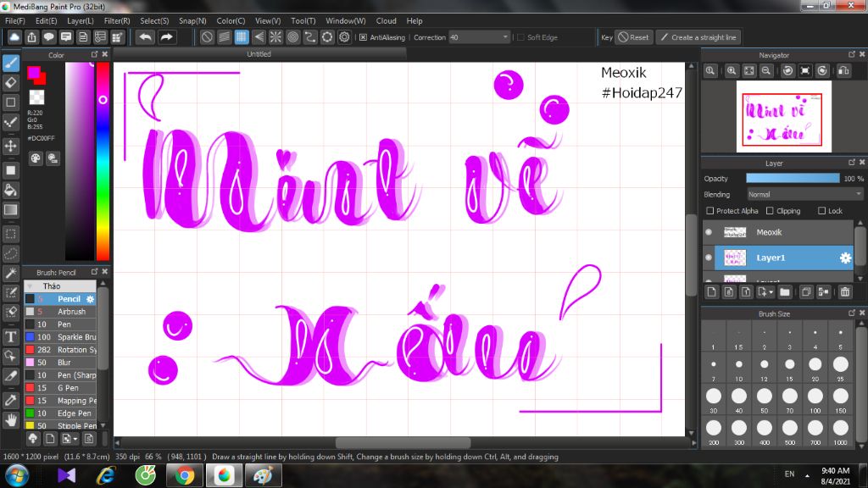Open color palette icon in Color panel
The image size is (868, 488).
[36, 158]
